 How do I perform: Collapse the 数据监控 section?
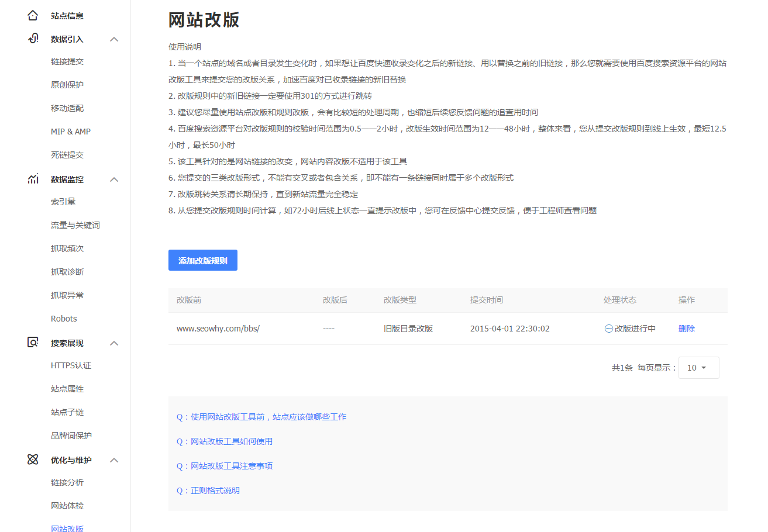(115, 179)
